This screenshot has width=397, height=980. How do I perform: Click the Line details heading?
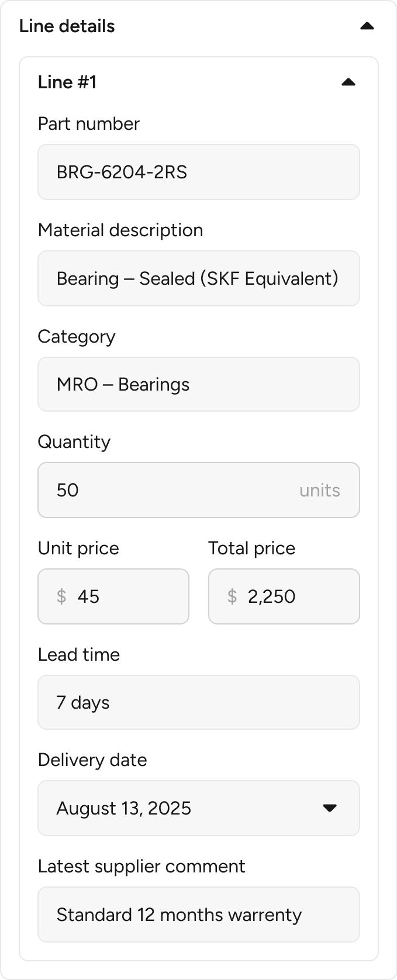[x=67, y=26]
